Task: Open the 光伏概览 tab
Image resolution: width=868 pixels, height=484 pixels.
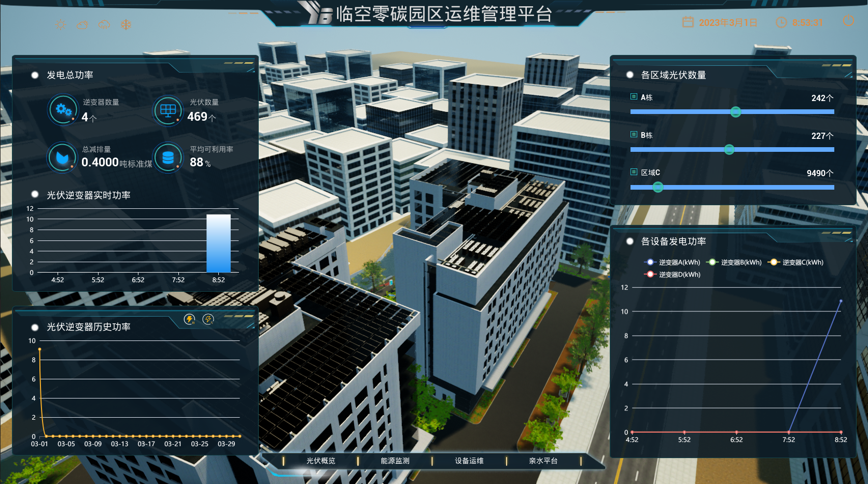Action: [320, 461]
